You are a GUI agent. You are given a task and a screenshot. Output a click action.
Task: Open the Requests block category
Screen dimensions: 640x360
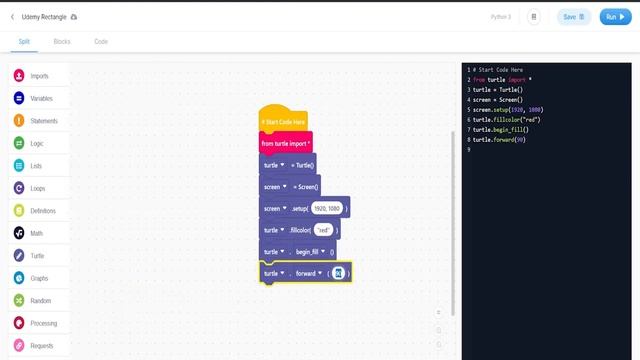38,345
